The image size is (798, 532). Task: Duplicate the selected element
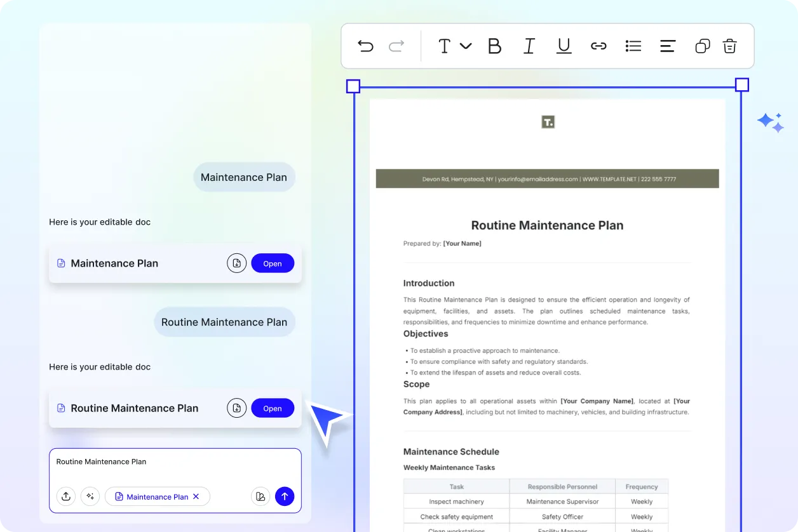pyautogui.click(x=702, y=46)
